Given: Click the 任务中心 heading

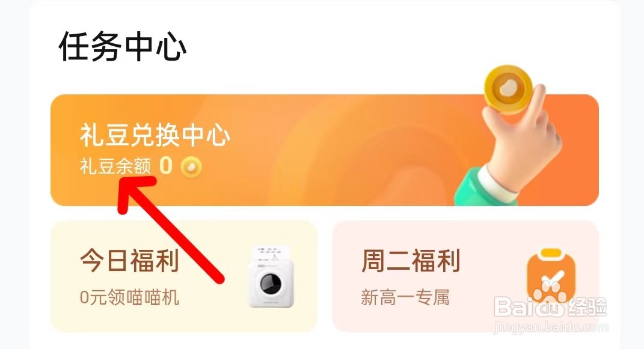Looking at the screenshot, I should (x=123, y=46).
